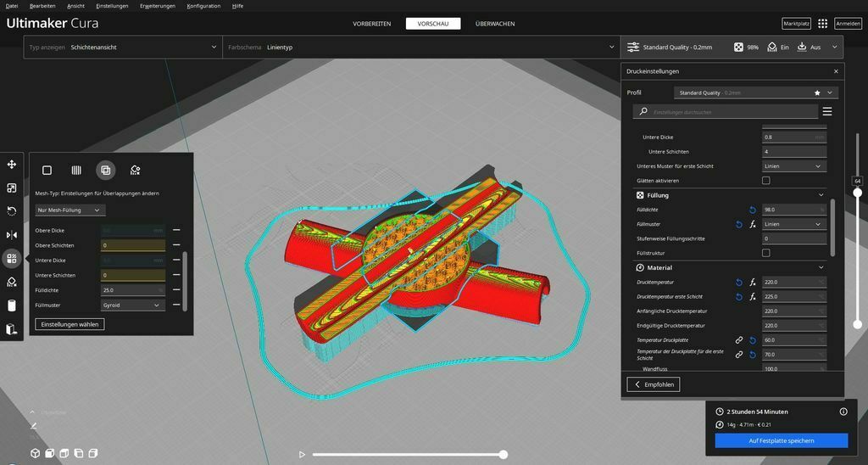Select the Move tool in left toolbar

(11, 165)
